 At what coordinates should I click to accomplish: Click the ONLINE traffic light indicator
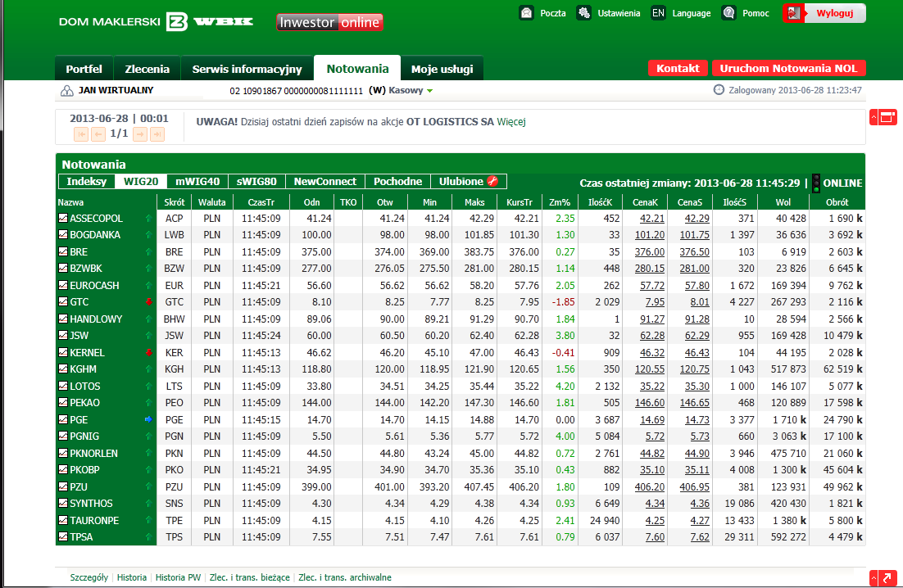[816, 183]
